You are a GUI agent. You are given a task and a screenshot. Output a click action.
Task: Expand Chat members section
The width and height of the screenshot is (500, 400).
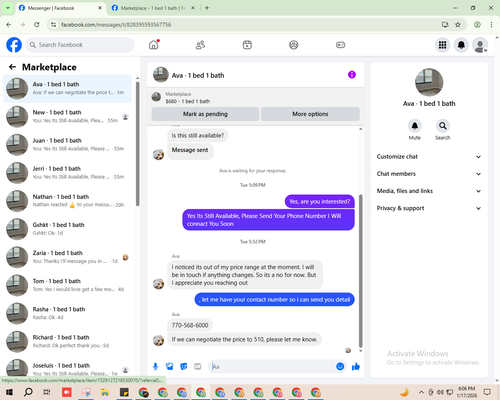[x=429, y=174]
